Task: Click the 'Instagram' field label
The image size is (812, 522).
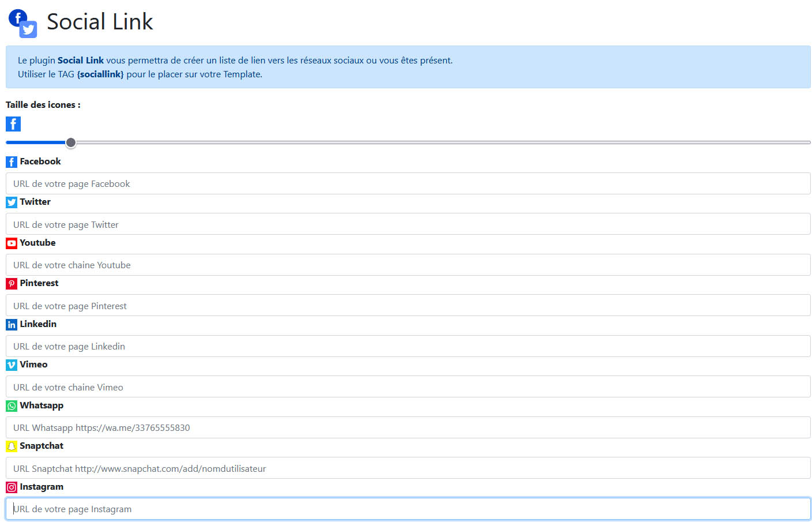Action: pyautogui.click(x=41, y=487)
